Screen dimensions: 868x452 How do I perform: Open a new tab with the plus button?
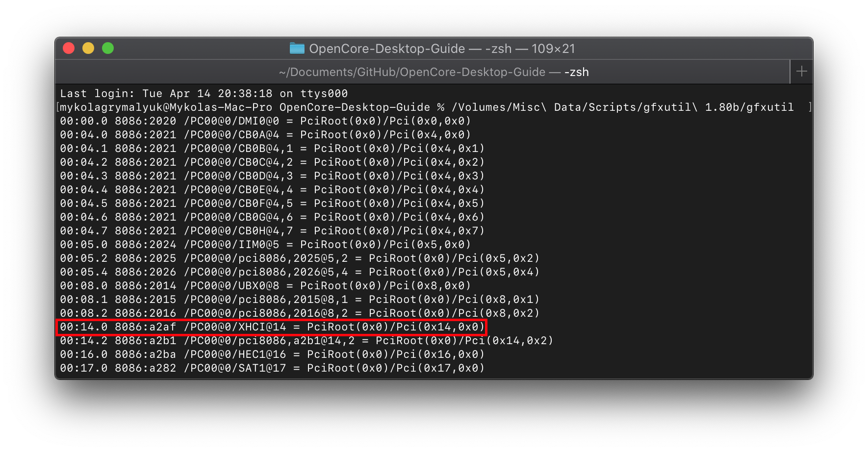point(801,72)
